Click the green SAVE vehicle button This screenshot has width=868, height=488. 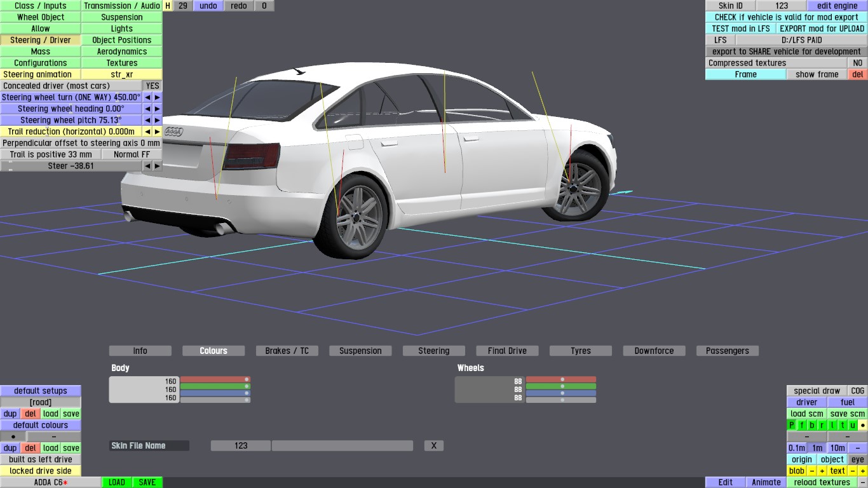click(147, 482)
